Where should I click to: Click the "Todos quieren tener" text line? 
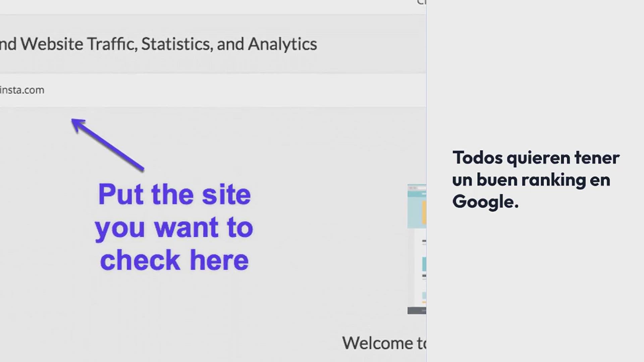pyautogui.click(x=536, y=158)
